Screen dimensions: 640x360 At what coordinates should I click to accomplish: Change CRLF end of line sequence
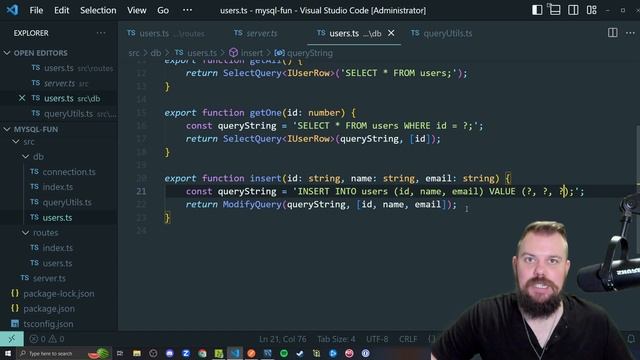[x=408, y=339]
